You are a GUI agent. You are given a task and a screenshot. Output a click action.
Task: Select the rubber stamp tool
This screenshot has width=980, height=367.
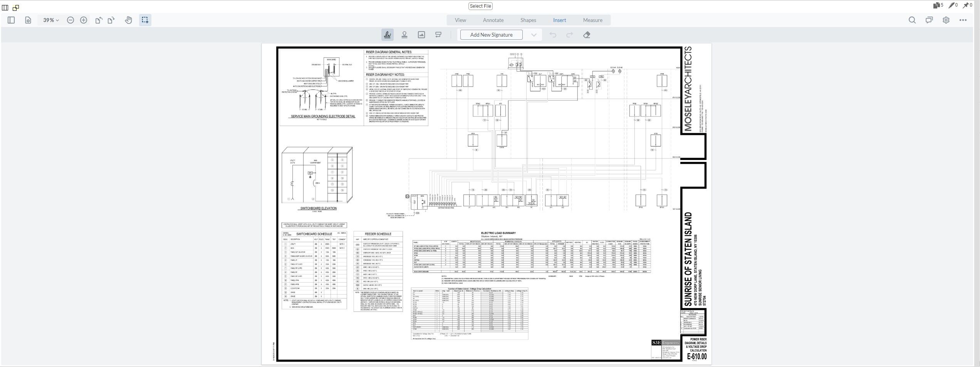coord(404,35)
